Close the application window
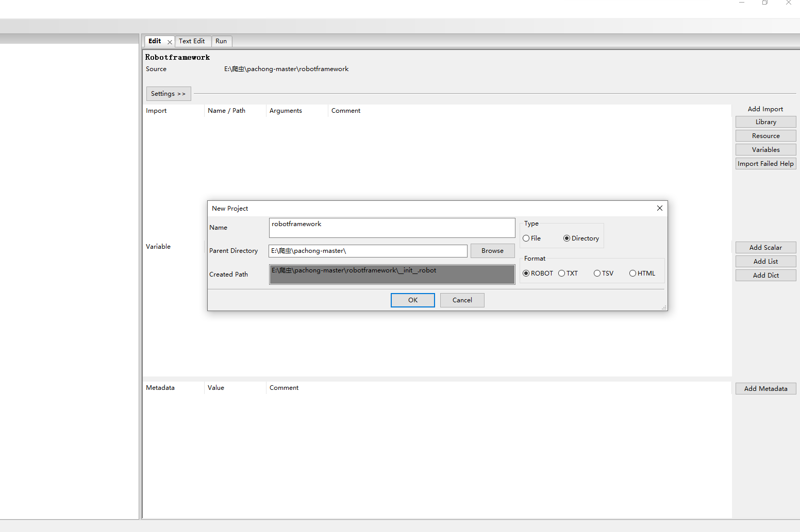 (789, 3)
